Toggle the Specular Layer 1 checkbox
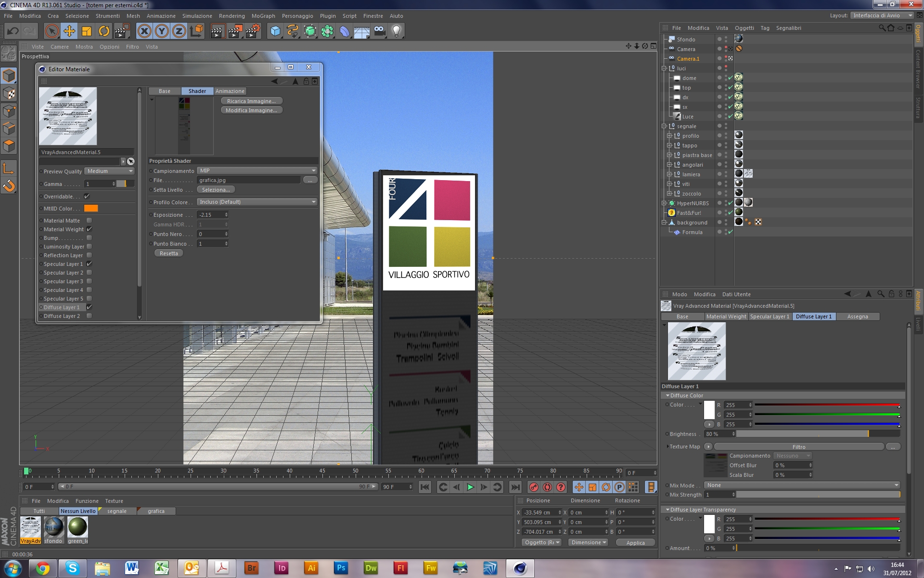The height and width of the screenshot is (578, 924). tap(89, 264)
